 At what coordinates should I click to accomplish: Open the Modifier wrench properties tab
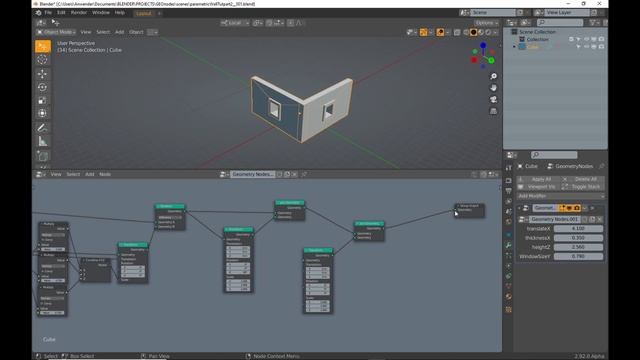pos(509,245)
